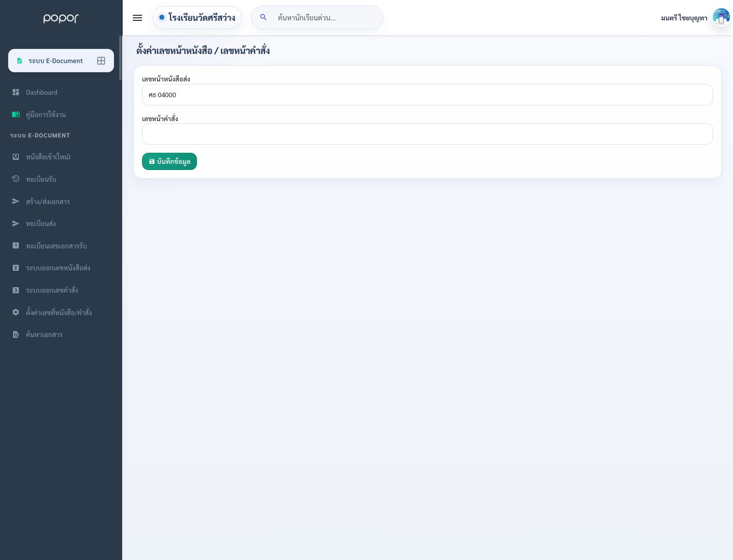733x560 pixels.
Task: Toggle sidebar with hamburger menu icon
Action: pos(137,18)
